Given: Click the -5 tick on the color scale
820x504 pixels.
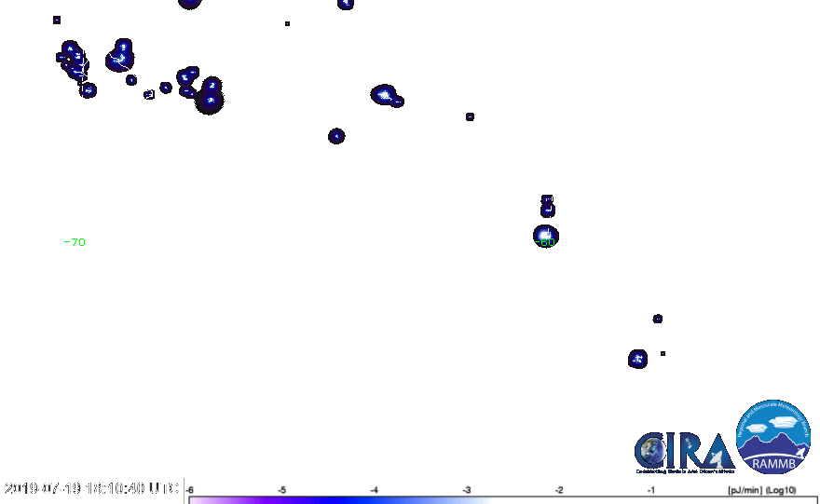Looking at the screenshot, I should pyautogui.click(x=281, y=489).
